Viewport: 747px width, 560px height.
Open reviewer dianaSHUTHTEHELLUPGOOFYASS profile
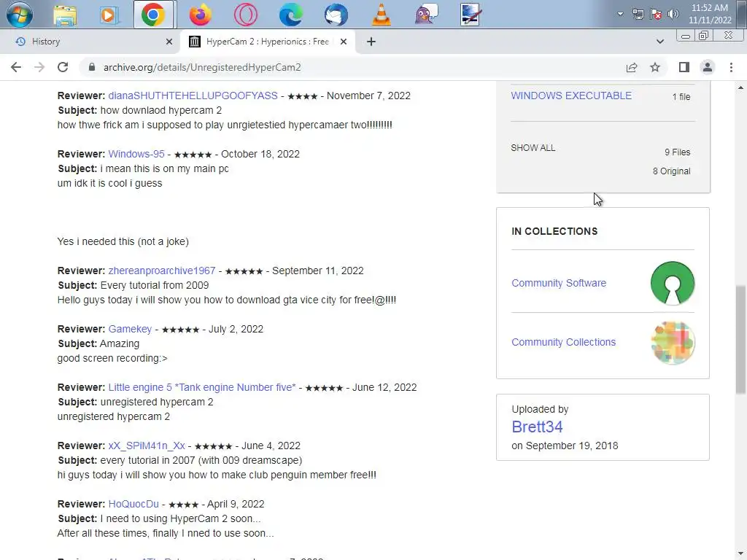pyautogui.click(x=193, y=96)
